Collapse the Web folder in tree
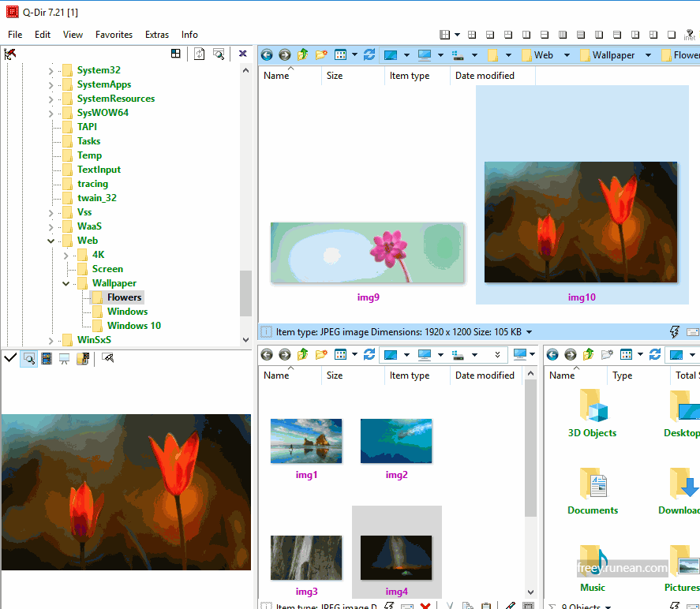Viewport: 700px width, 609px height. [x=51, y=241]
